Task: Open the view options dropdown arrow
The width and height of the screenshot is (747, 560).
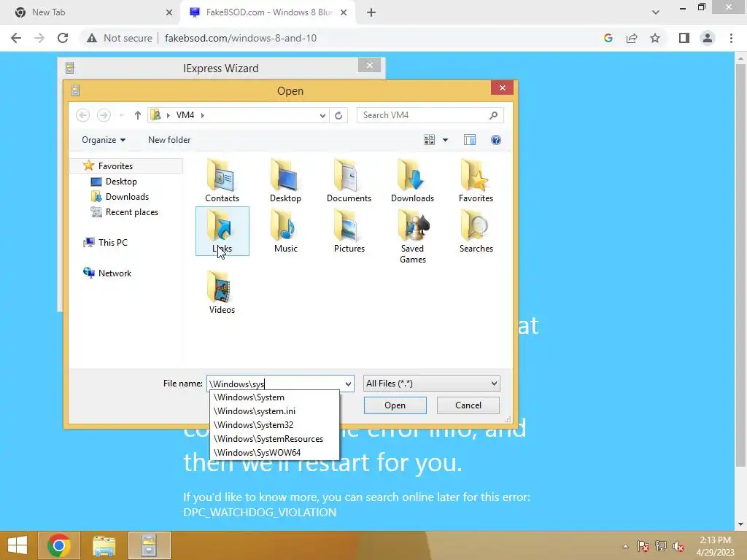Action: tap(446, 140)
